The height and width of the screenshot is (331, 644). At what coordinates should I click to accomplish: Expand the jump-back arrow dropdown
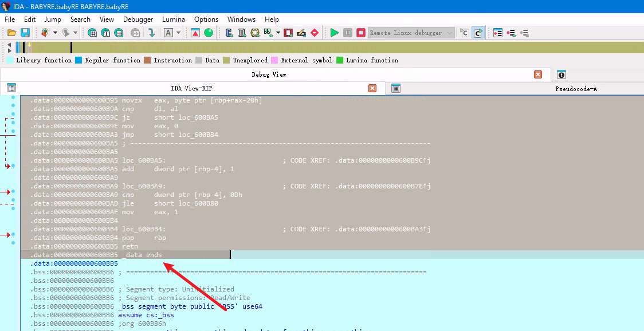point(55,33)
